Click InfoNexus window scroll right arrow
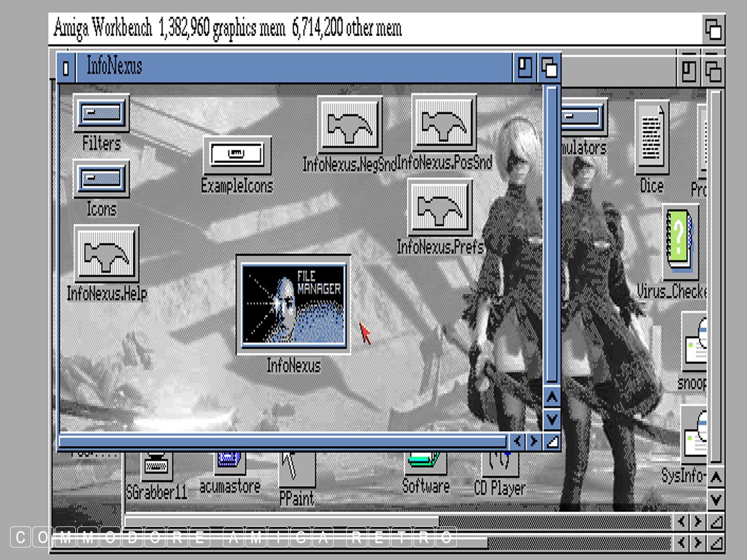Viewport: 747px width, 560px height. click(533, 442)
